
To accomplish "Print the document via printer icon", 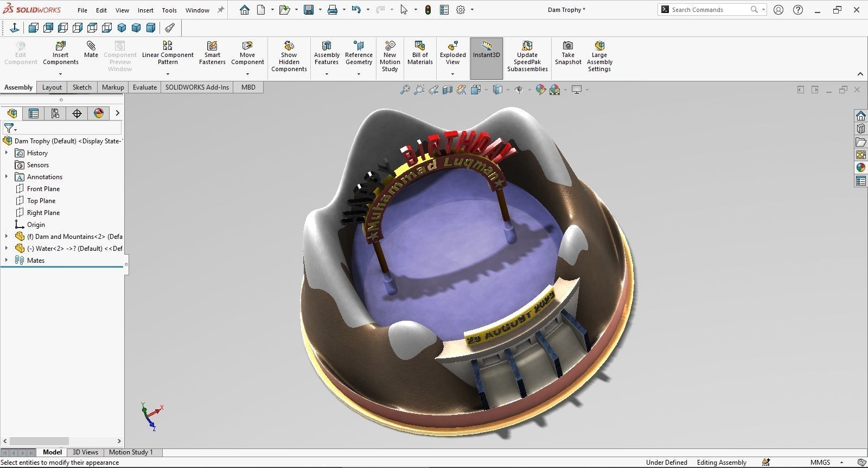I will [x=333, y=10].
